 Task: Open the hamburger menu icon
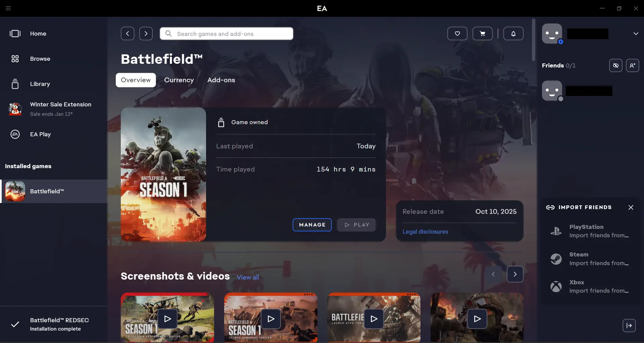point(8,8)
